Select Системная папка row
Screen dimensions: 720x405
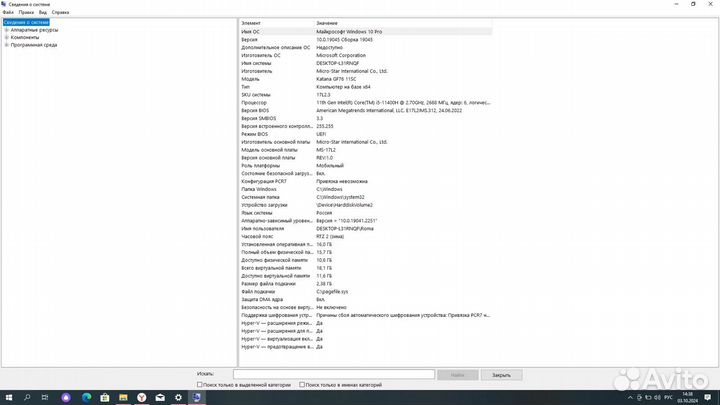coord(366,197)
